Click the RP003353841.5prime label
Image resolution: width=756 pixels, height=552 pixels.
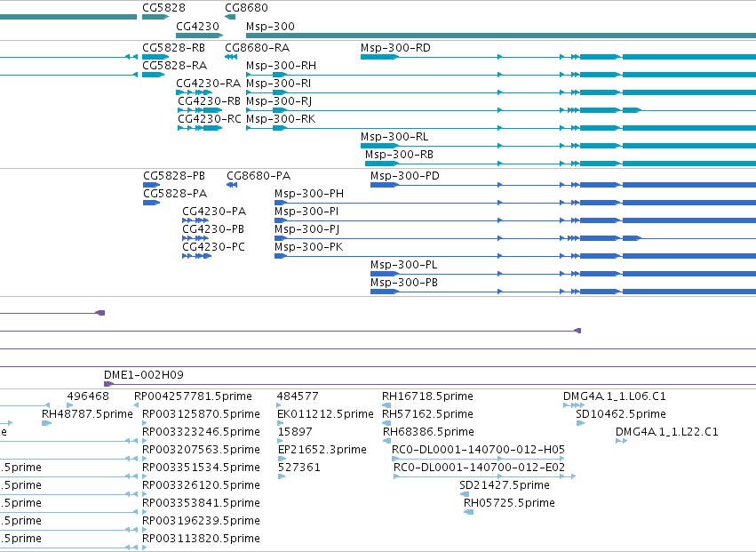click(x=201, y=504)
